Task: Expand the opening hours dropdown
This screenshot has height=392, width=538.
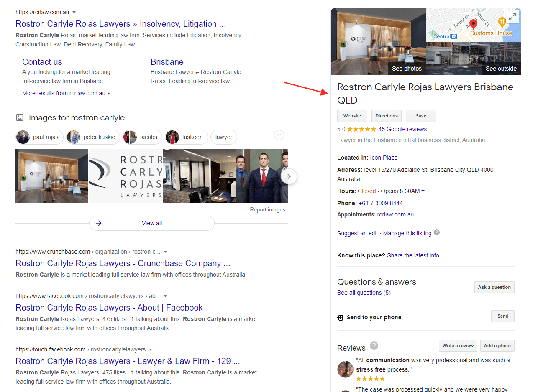Action: point(423,191)
